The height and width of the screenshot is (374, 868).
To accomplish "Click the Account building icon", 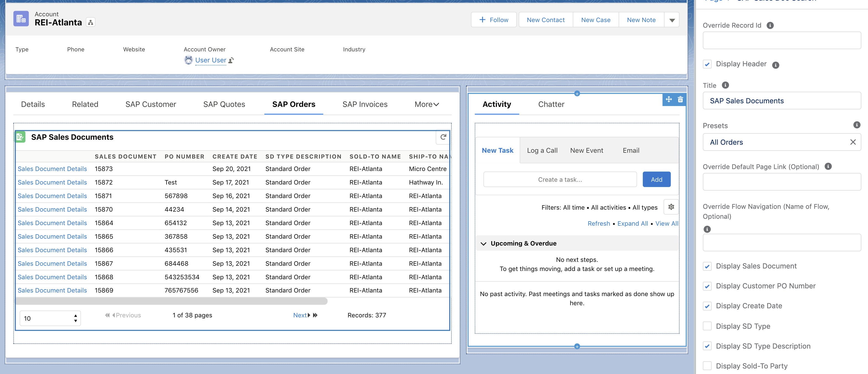I will pos(21,19).
